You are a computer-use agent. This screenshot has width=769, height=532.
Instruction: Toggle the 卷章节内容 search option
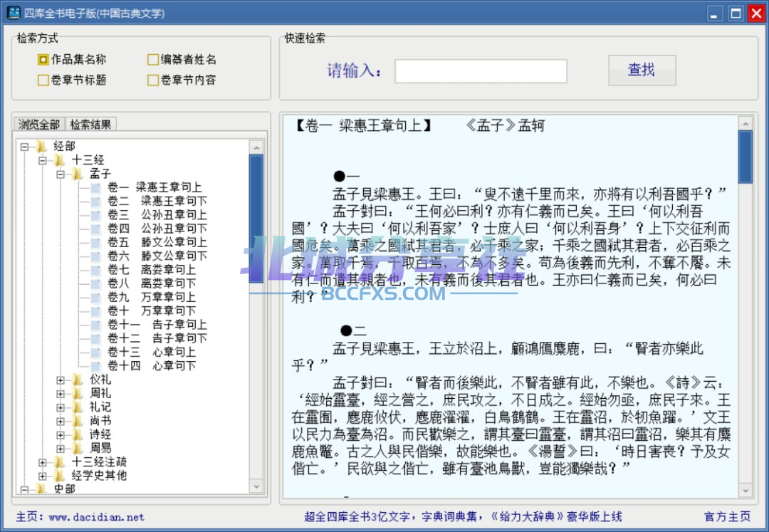point(153,80)
